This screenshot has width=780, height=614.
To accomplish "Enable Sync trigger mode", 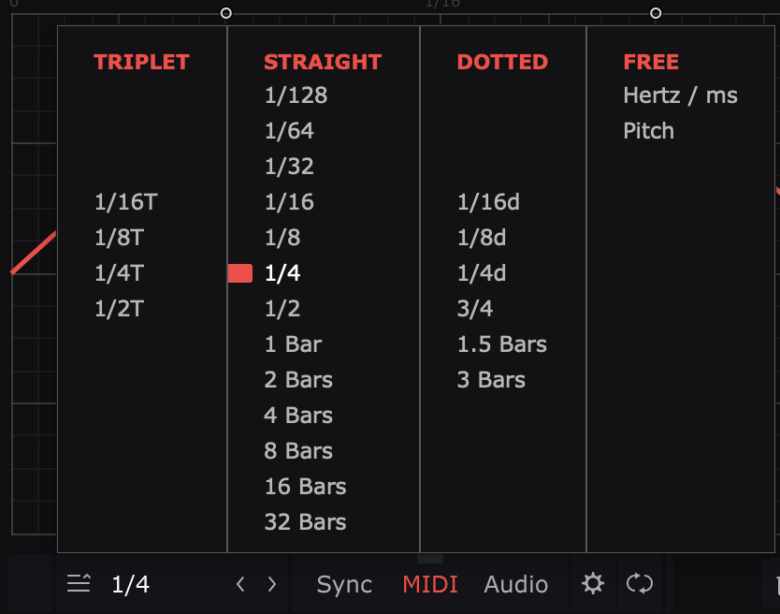I will pos(344,584).
